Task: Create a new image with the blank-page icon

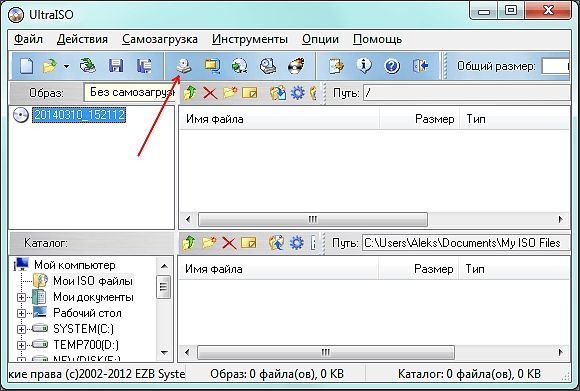Action: coord(27,66)
